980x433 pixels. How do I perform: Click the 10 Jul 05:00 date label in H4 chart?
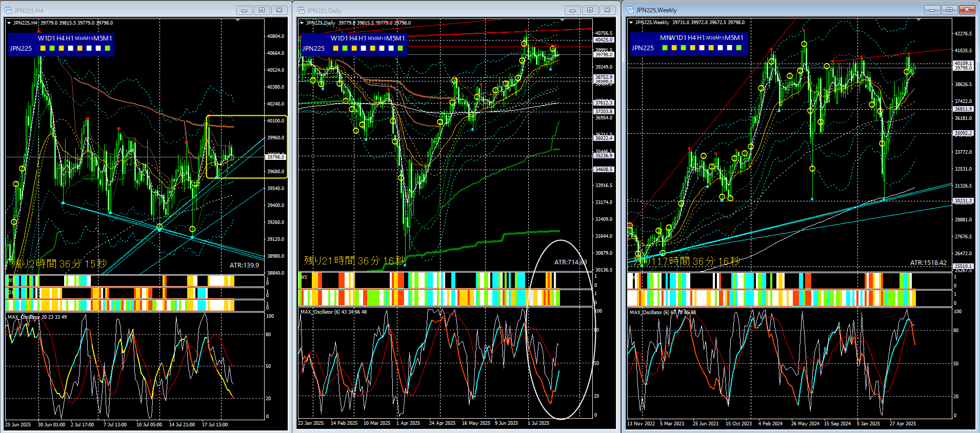(x=149, y=424)
